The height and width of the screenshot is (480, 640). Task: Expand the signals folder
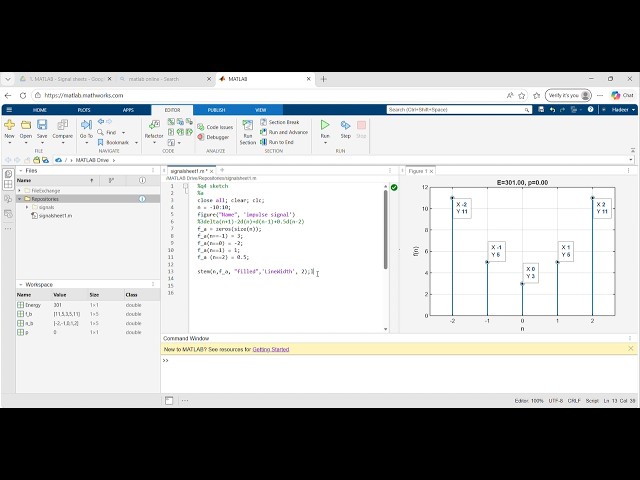click(27, 207)
